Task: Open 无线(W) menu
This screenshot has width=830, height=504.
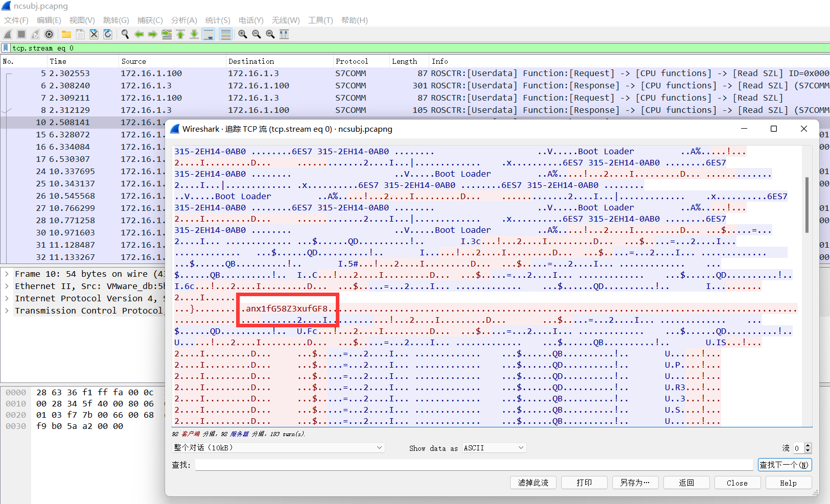Action: [x=286, y=20]
